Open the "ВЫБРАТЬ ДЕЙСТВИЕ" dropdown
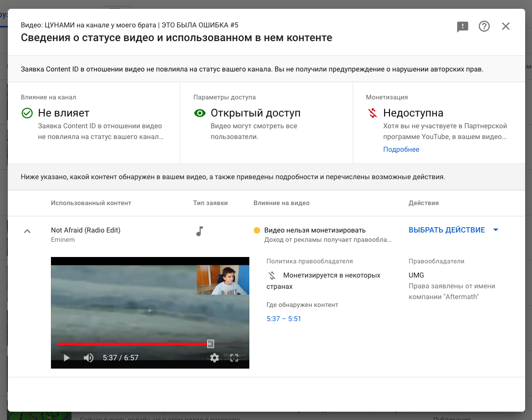Viewport: 532px width, 420px height. pos(453,230)
